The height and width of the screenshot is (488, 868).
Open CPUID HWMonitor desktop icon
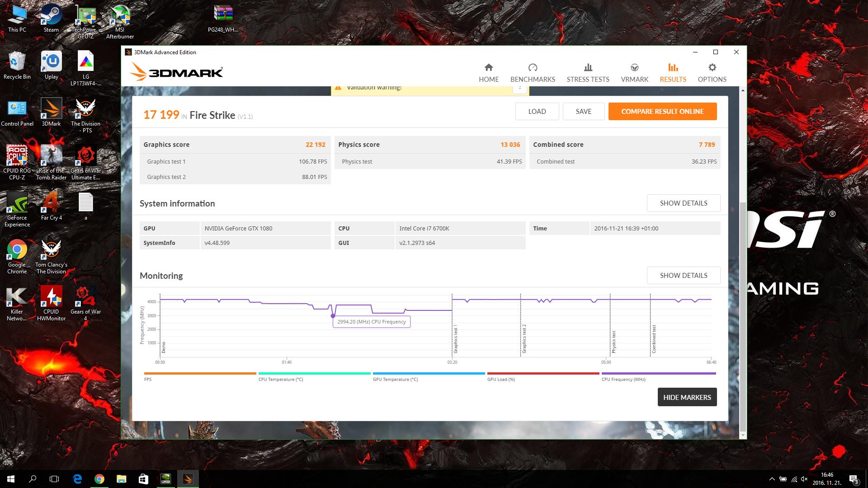click(x=51, y=304)
